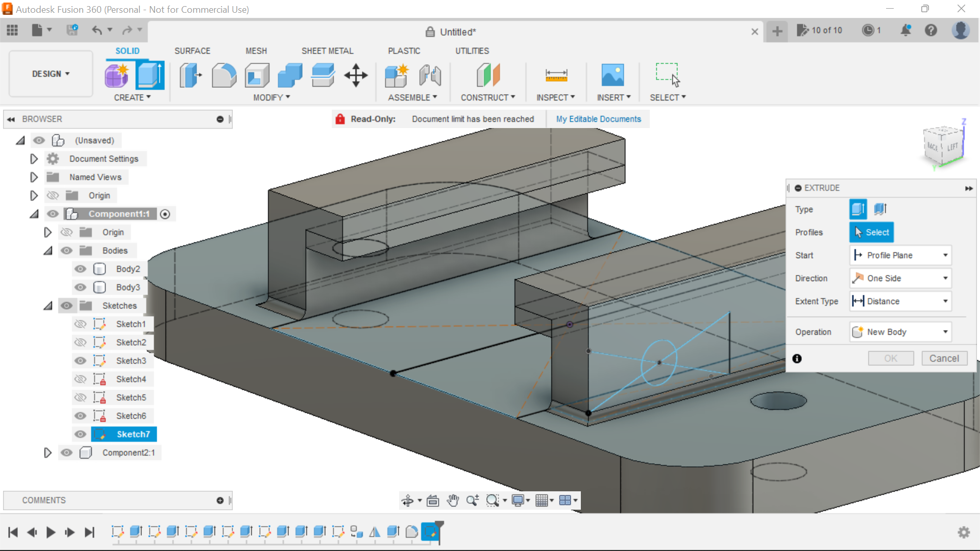
Task: Click the profiles Select input field
Action: point(872,232)
